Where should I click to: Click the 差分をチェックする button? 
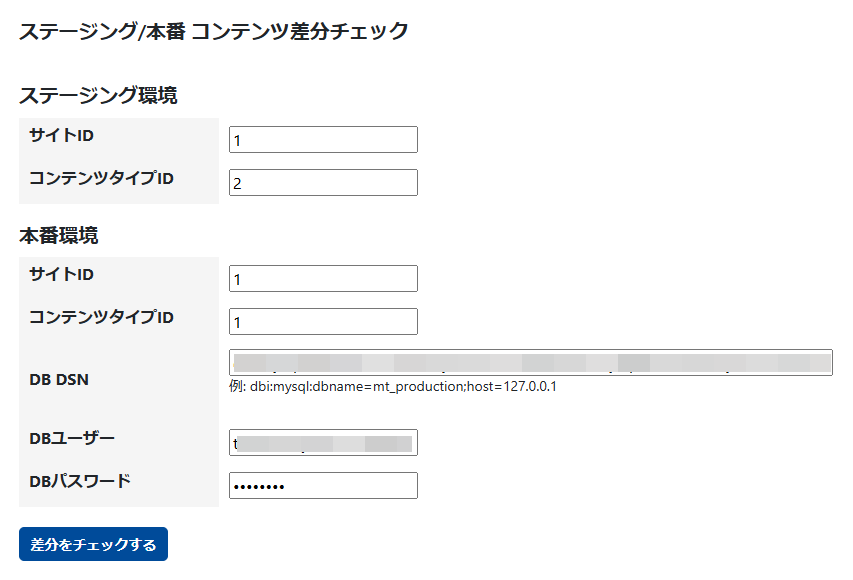[x=93, y=545]
